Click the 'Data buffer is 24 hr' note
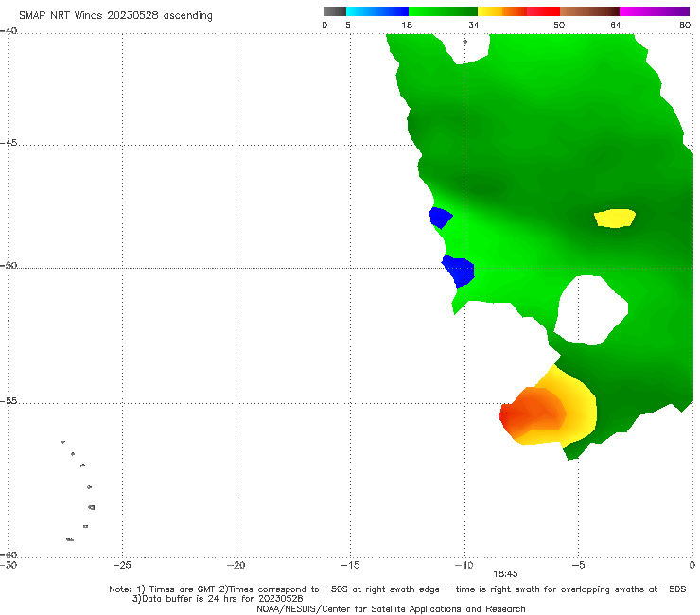The width and height of the screenshot is (700, 615). [218, 599]
